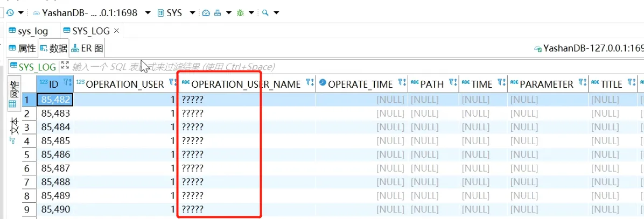Click ID cell 85,488

(55, 182)
